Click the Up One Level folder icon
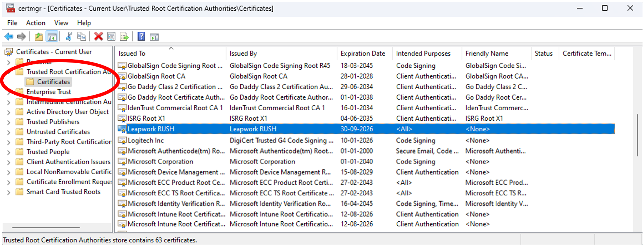The image size is (644, 245). pyautogui.click(x=38, y=37)
